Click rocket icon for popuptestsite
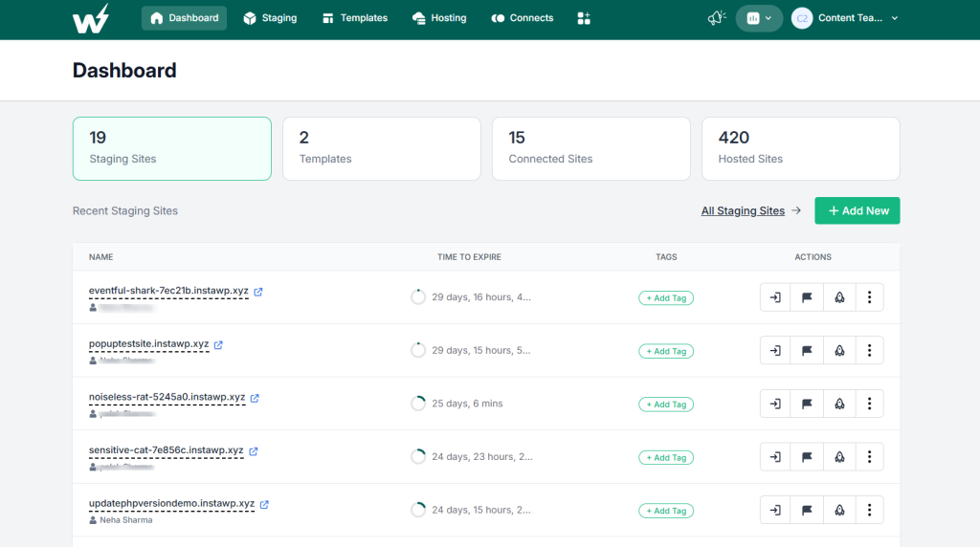The image size is (980, 547). [x=839, y=350]
